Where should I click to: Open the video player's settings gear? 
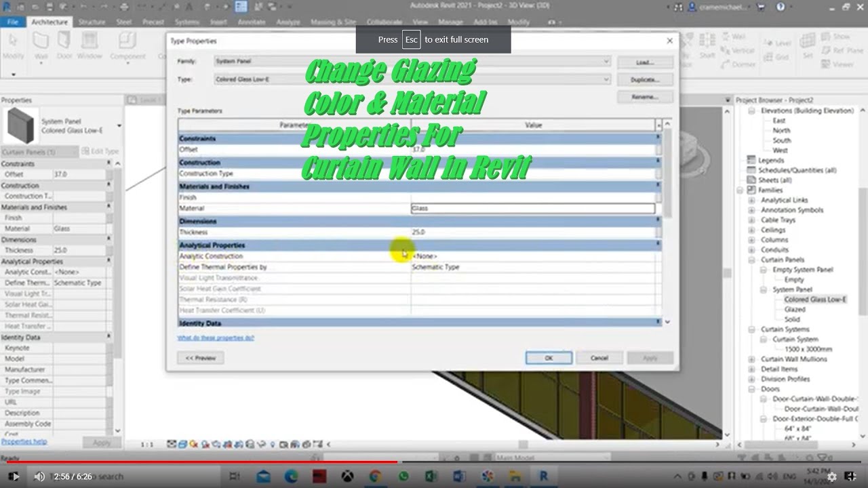832,476
